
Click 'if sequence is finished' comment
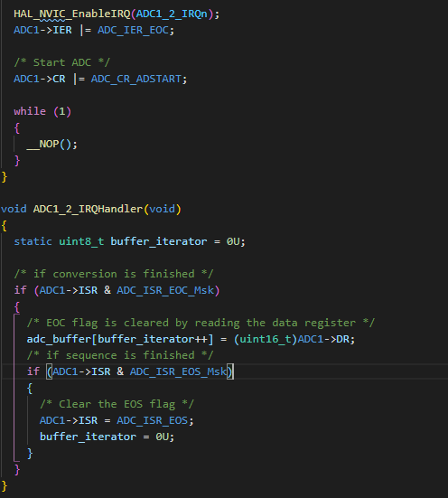coord(120,355)
